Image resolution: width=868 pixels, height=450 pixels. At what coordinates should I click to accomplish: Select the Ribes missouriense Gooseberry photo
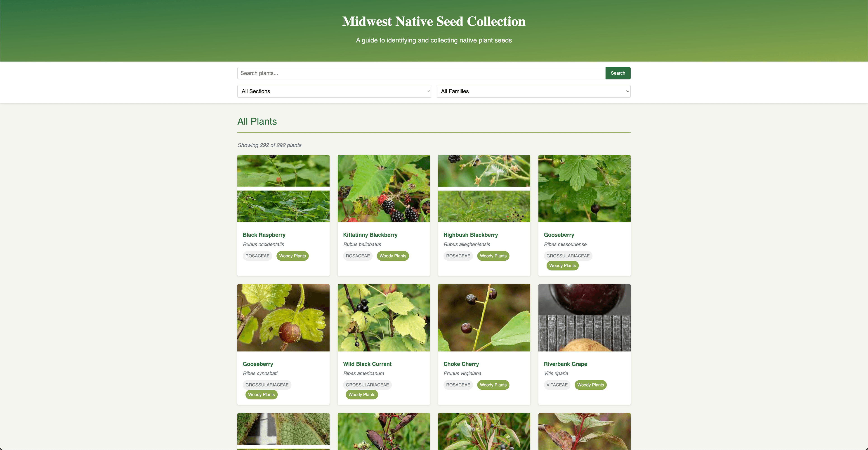point(584,189)
